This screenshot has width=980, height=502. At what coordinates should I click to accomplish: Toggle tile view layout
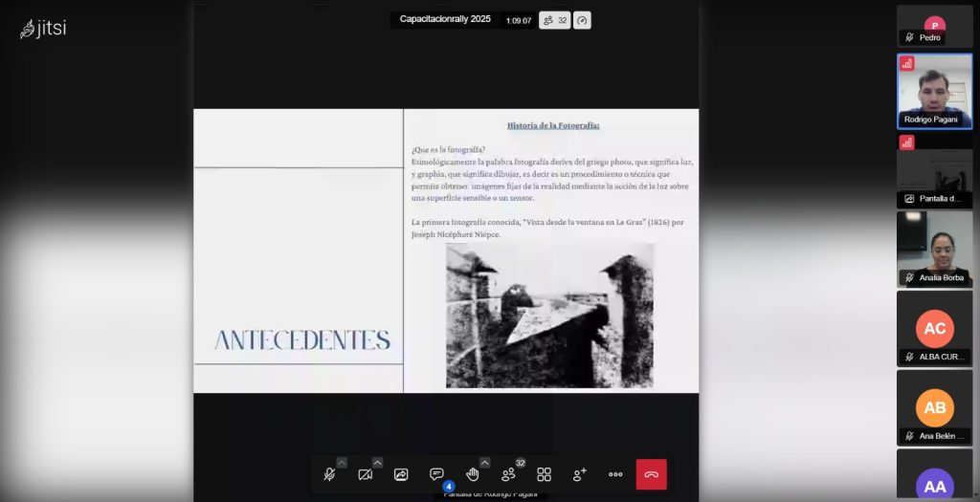tap(545, 474)
